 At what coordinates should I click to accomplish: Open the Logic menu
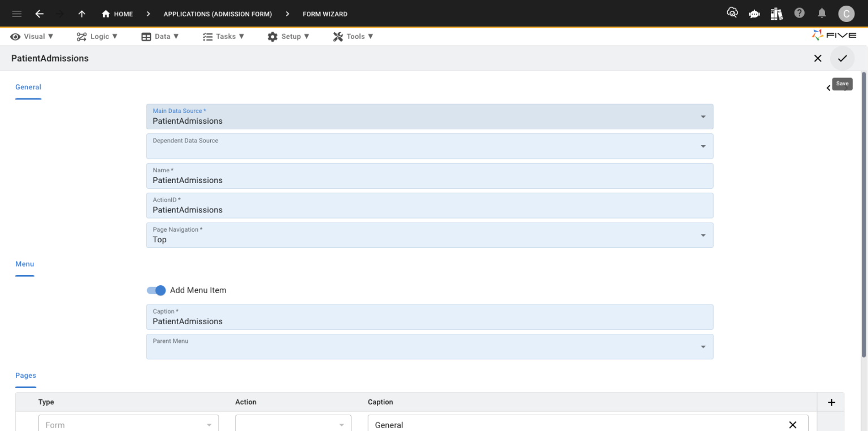click(97, 36)
